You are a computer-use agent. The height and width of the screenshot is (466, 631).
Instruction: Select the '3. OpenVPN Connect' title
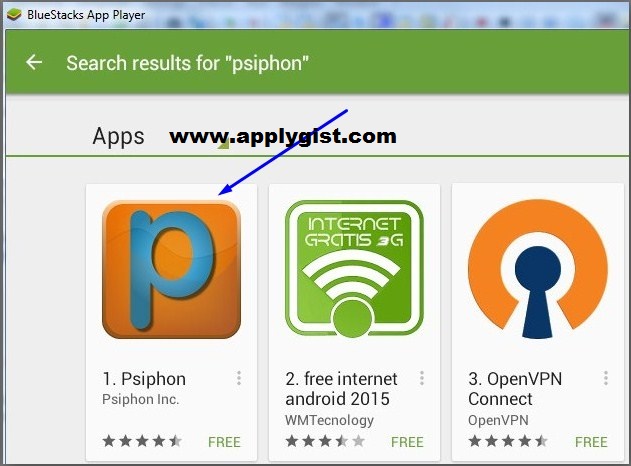[x=515, y=389]
